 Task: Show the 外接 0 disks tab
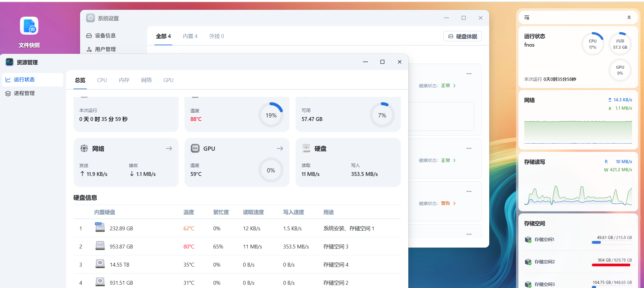click(216, 36)
